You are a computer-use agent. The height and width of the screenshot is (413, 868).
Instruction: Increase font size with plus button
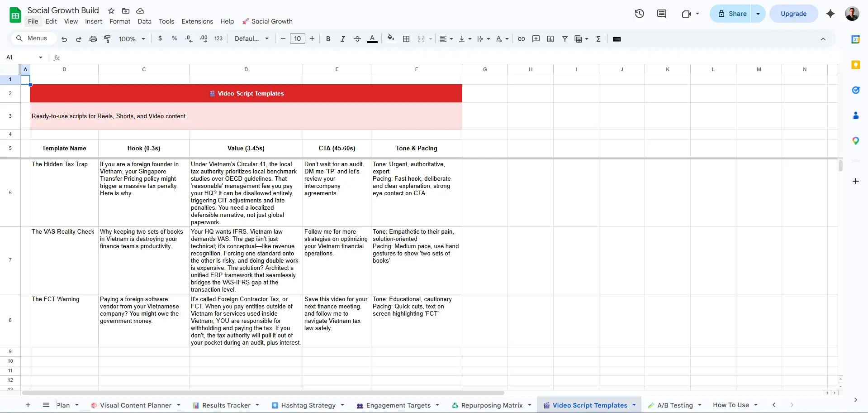coord(312,38)
